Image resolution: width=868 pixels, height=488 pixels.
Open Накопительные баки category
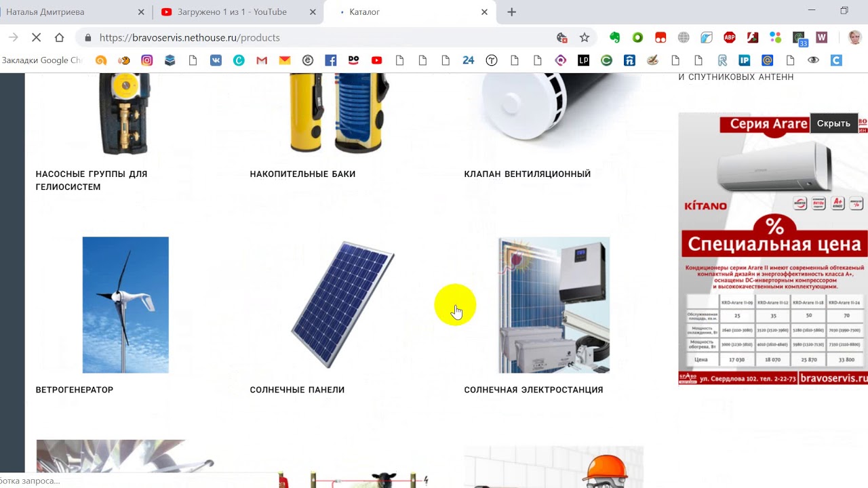[x=302, y=174]
